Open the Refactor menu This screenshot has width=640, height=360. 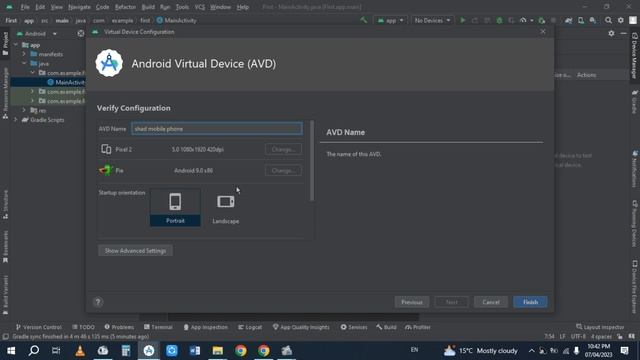[125, 7]
